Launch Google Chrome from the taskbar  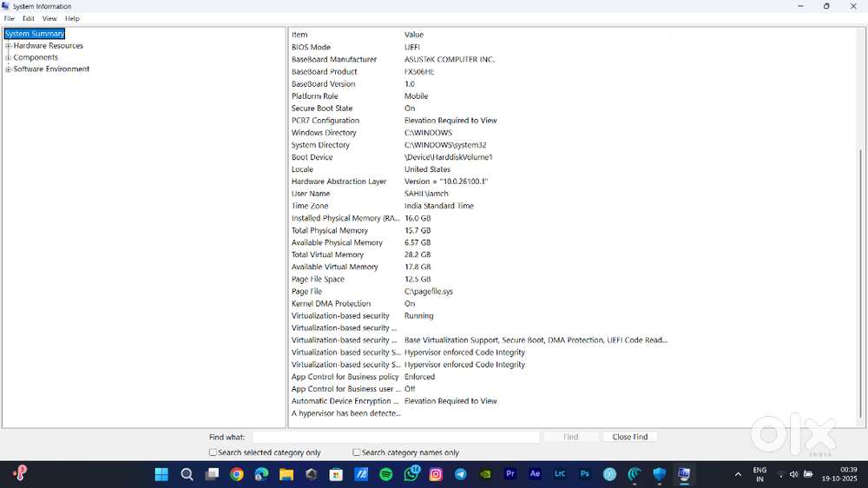[237, 474]
